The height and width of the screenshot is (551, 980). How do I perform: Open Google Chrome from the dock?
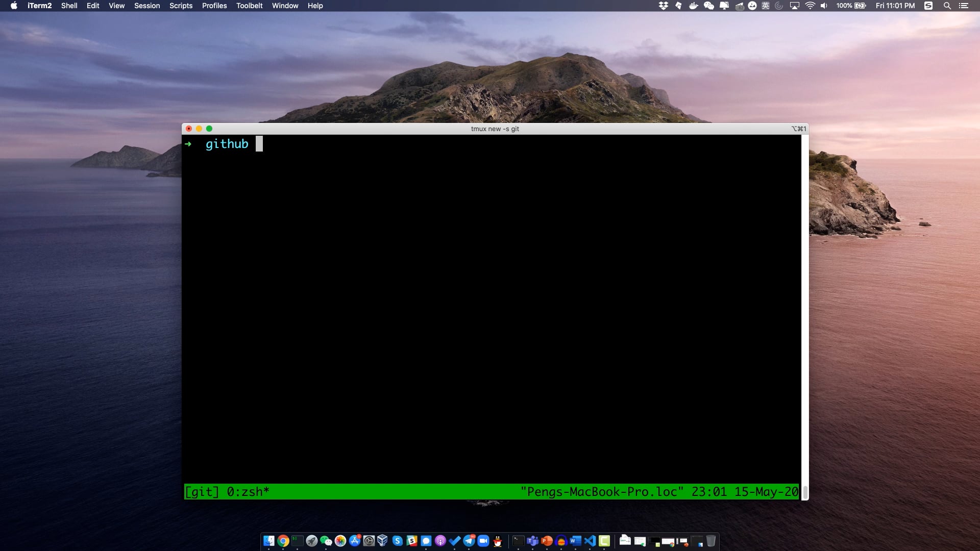tap(283, 541)
